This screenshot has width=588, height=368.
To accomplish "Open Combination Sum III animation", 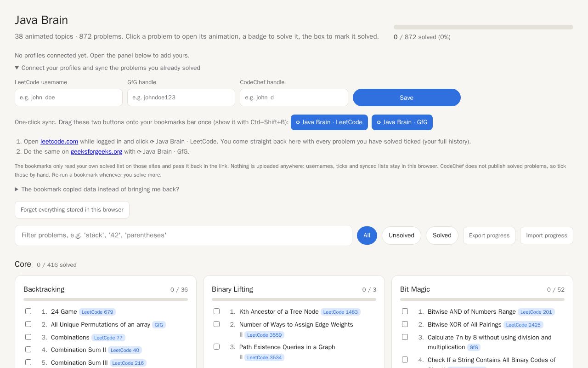I will coord(79,362).
